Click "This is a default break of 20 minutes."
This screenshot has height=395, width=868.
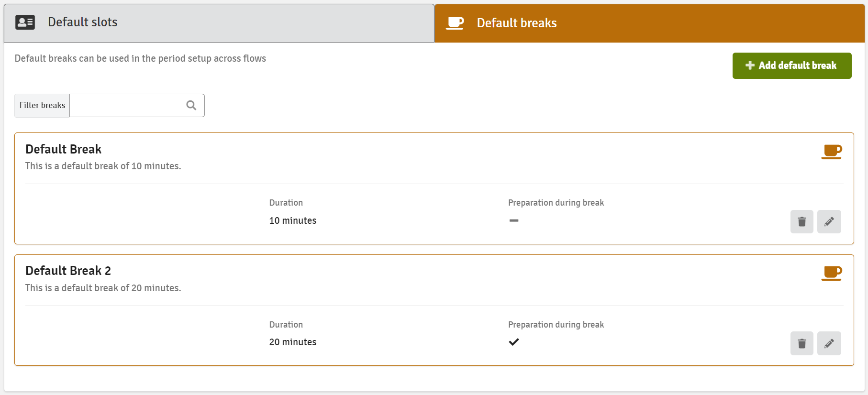[x=103, y=288]
